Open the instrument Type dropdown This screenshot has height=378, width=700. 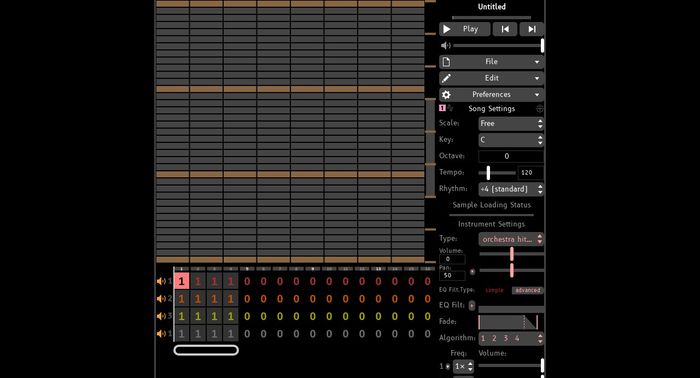[x=511, y=239]
